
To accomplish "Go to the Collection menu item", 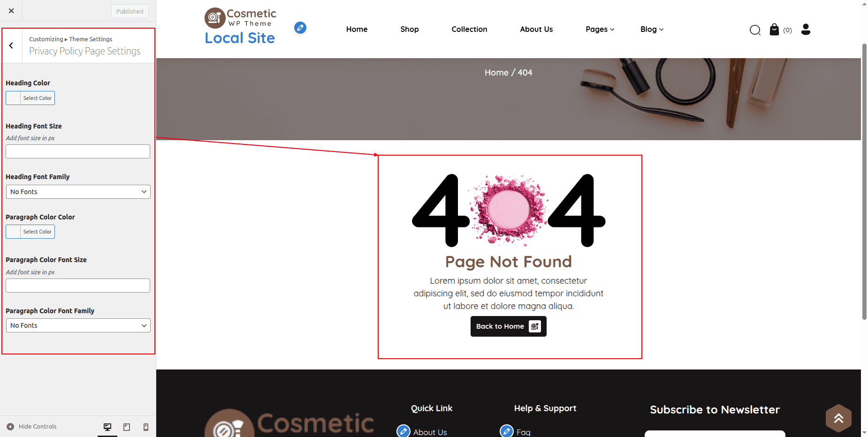I will [x=469, y=29].
